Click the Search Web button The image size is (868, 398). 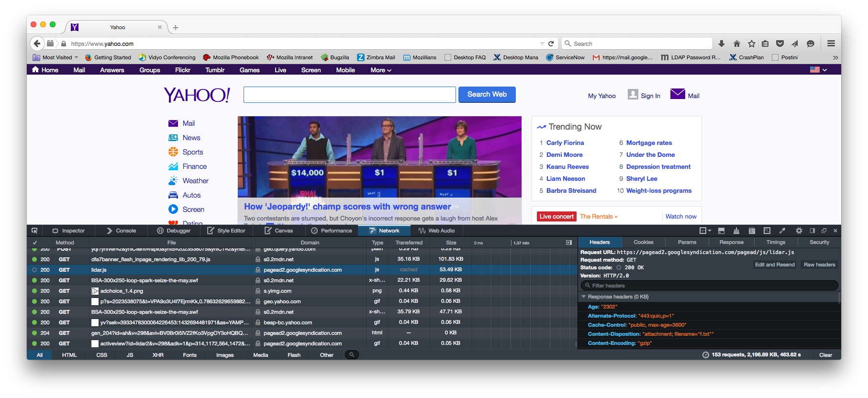[487, 95]
